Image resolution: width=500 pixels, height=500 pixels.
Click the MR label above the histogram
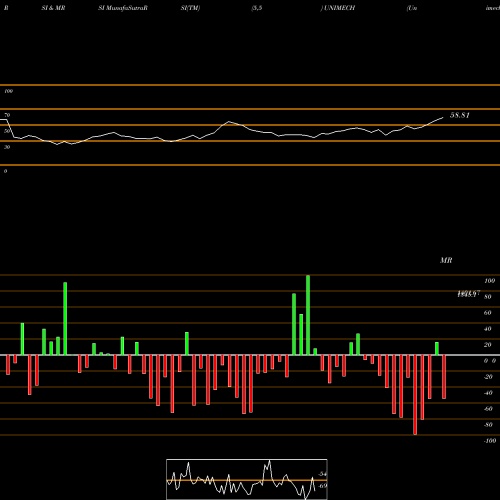coord(446,260)
